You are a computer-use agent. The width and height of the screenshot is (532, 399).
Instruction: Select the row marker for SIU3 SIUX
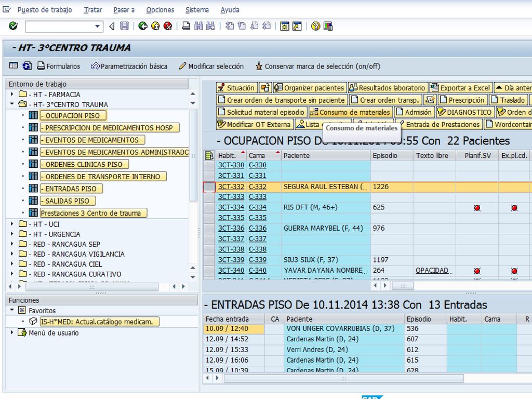(x=209, y=260)
